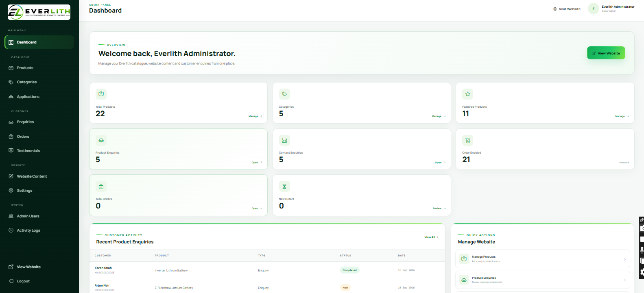The height and width of the screenshot is (293, 644).
Task: Click the globe icon beside Visit Website
Action: click(555, 9)
